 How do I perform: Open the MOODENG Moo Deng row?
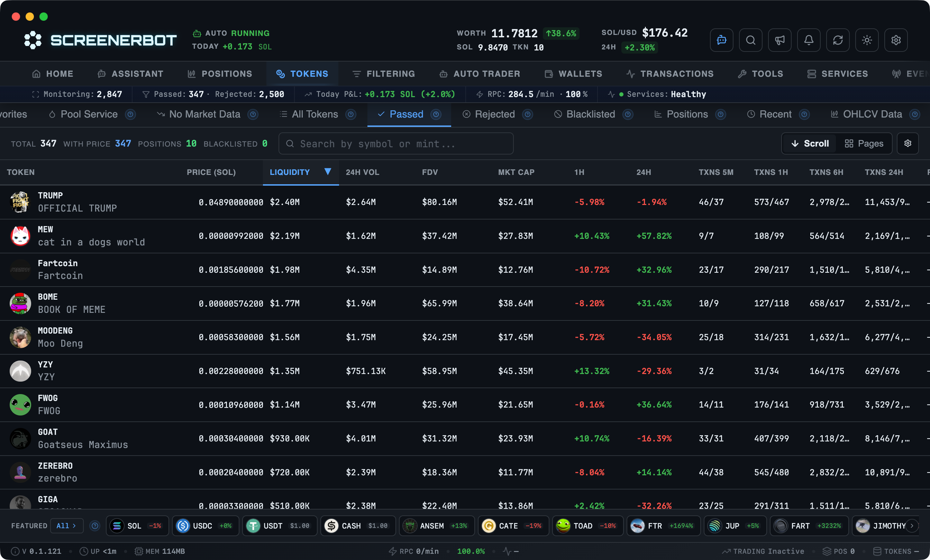465,337
